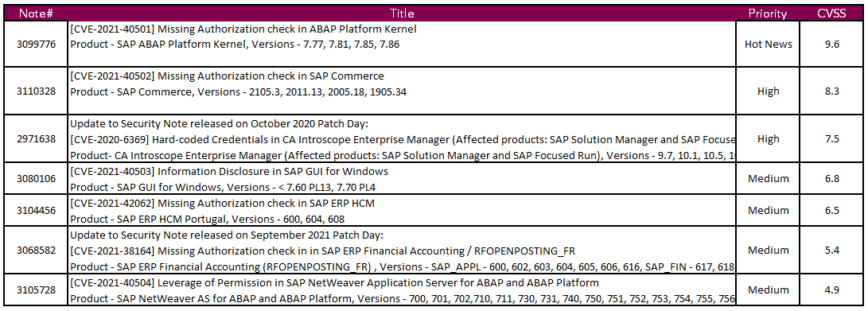
Task: Select the 4.9 CVSS score cell
Action: pos(831,290)
